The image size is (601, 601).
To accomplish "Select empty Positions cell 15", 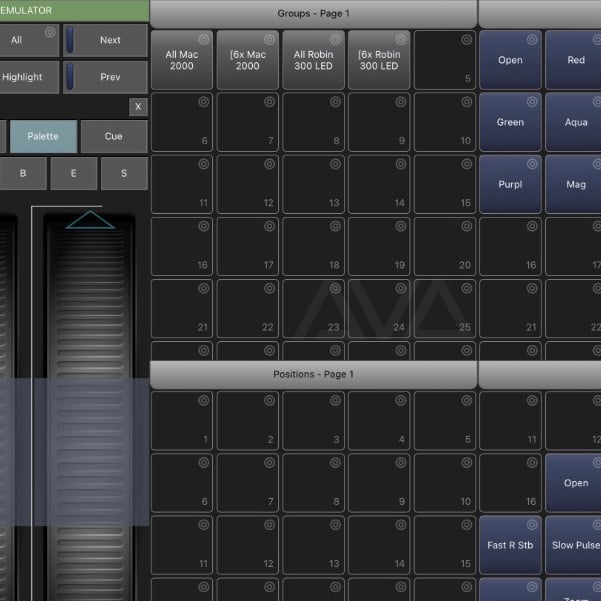I will [445, 545].
